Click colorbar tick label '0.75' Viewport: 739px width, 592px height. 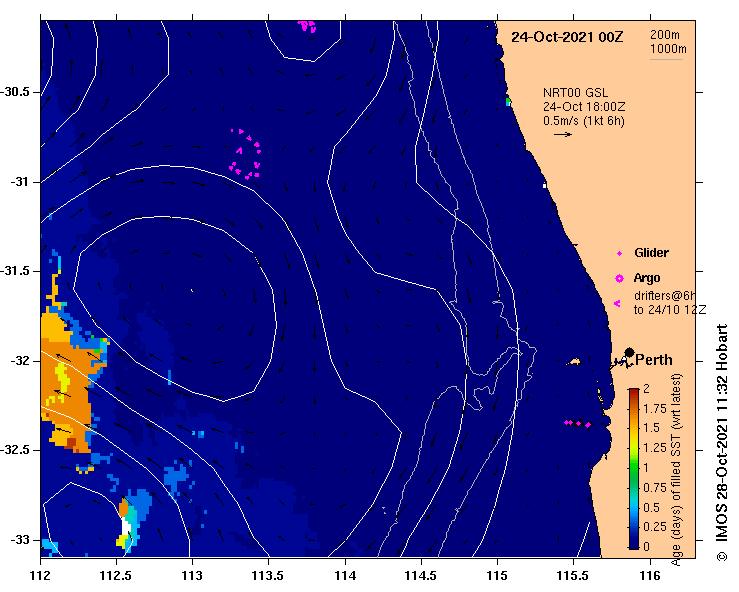[655, 487]
